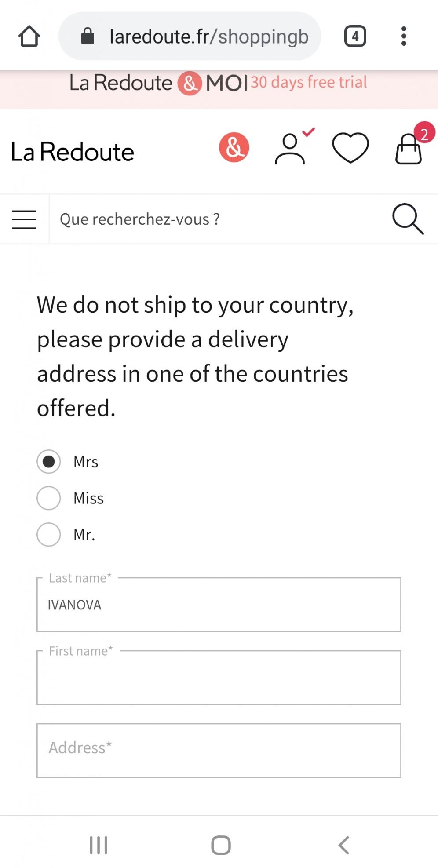Tap the red ampersand loyalty icon

[x=234, y=147]
